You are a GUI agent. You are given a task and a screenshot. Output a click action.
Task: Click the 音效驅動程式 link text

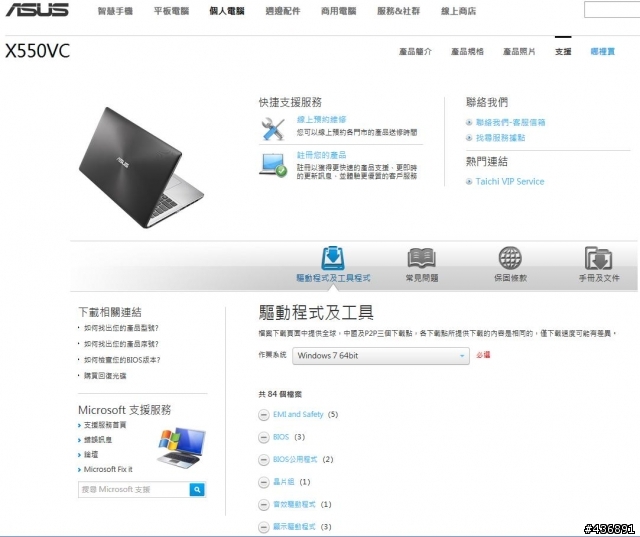tap(294, 504)
